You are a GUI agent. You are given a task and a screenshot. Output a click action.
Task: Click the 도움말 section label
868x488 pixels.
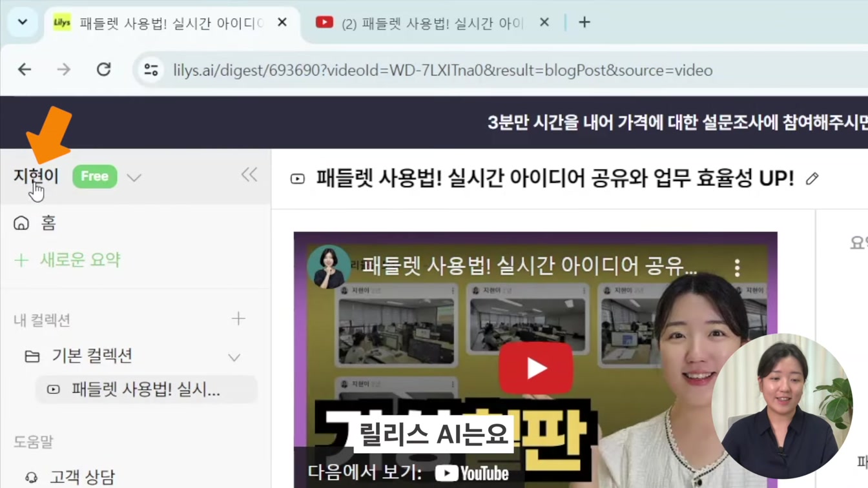34,442
